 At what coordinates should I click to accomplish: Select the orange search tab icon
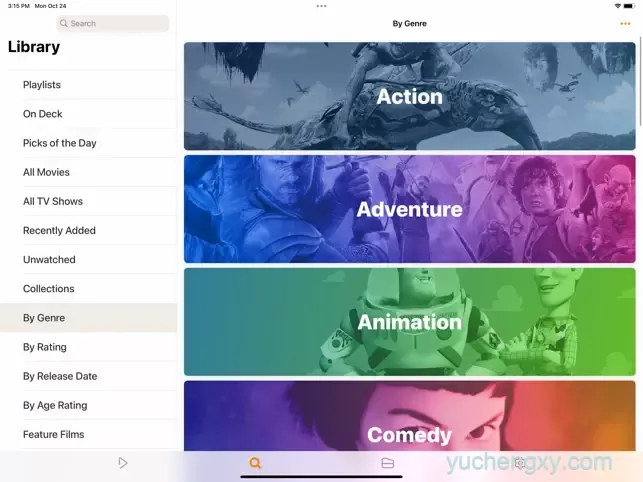255,463
